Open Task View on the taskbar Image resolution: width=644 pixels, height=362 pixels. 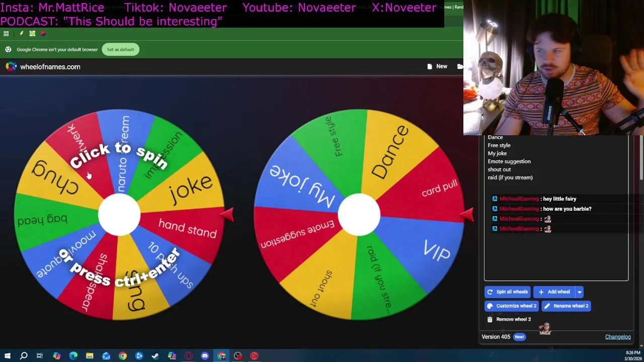[40, 356]
